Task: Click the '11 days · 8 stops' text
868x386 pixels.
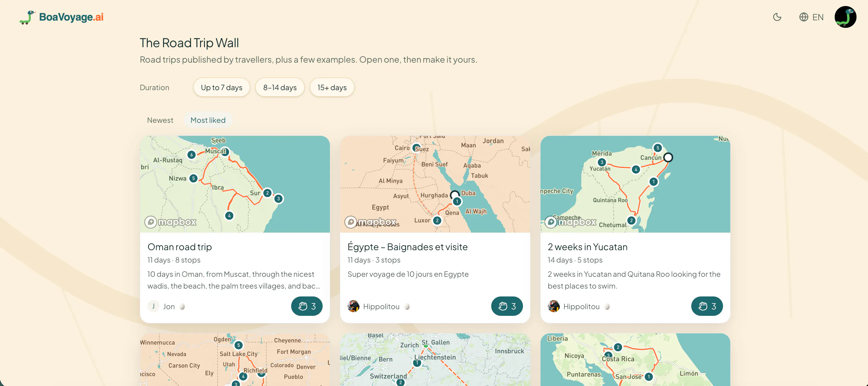Action: point(174,260)
